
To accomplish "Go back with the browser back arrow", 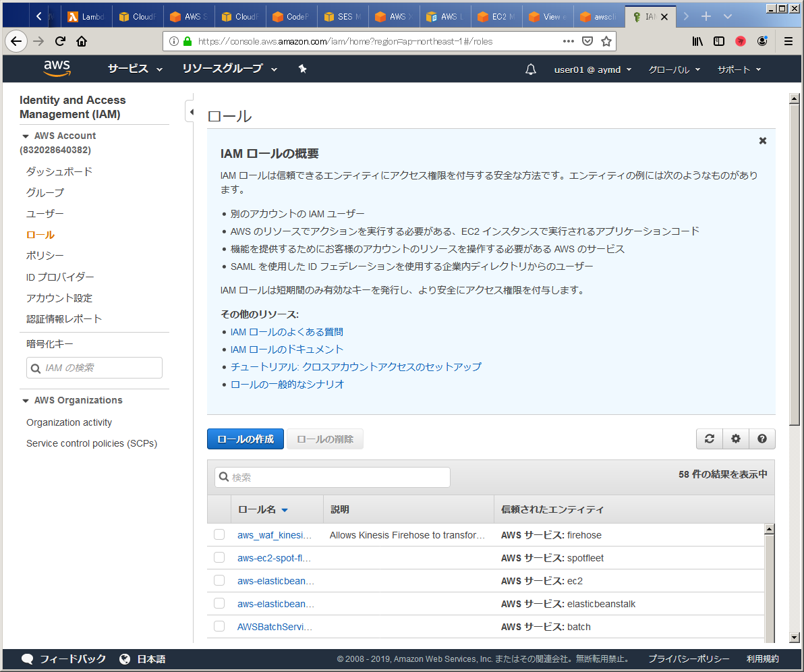I will coord(16,41).
